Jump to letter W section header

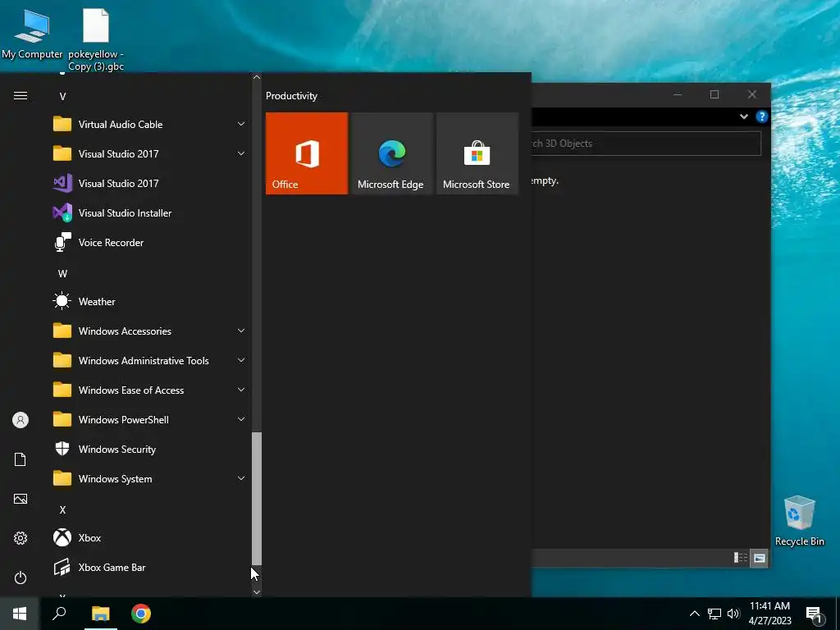pos(62,274)
